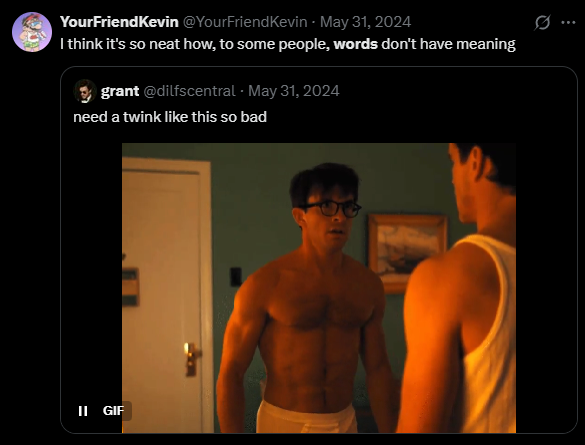
Task: Click the @YourFriendKevin handle
Action: coord(245,22)
